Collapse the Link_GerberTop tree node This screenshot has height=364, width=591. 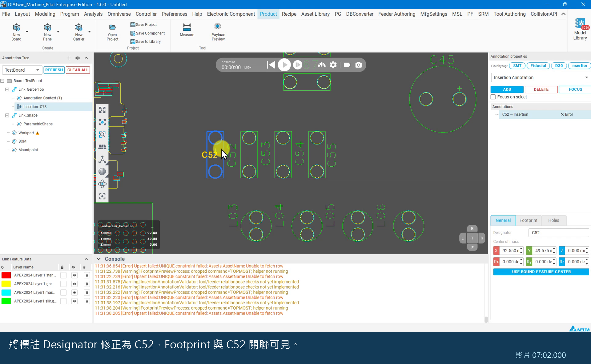click(x=7, y=89)
